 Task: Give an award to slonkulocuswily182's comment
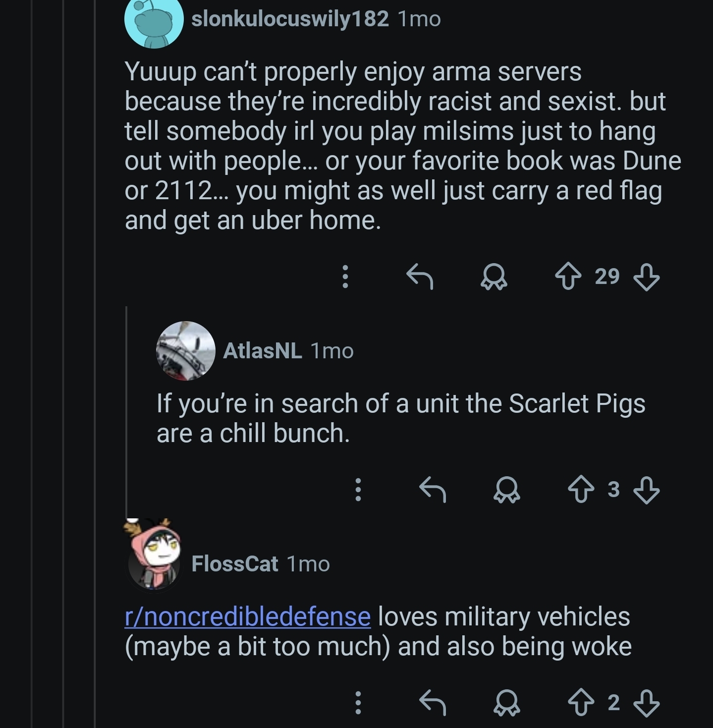click(x=494, y=277)
